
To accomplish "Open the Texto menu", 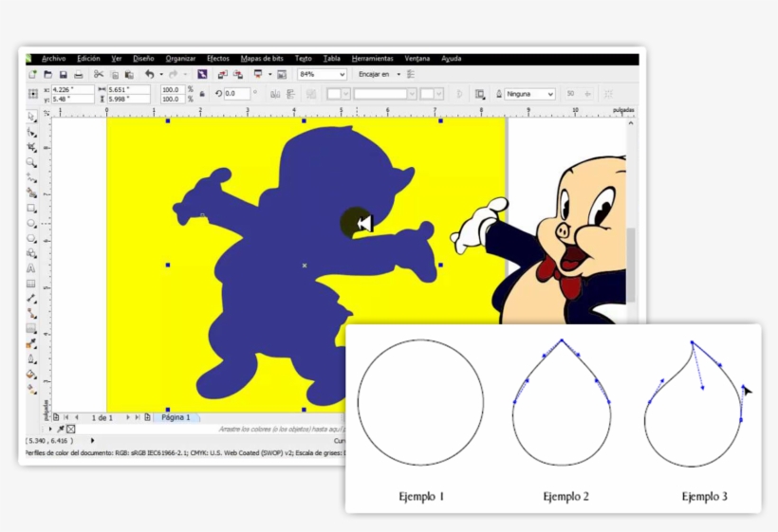I will pos(304,59).
